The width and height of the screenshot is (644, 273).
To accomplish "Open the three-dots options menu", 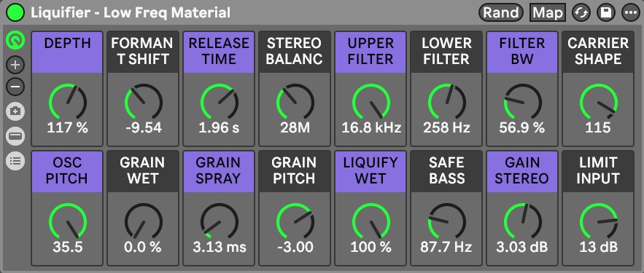I will (630, 12).
